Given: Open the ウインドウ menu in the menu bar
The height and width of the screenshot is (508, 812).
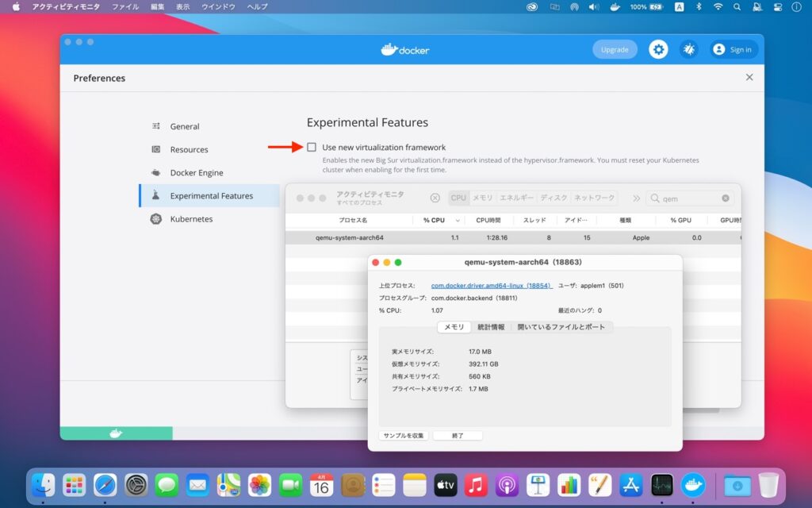Looking at the screenshot, I should pos(220,6).
